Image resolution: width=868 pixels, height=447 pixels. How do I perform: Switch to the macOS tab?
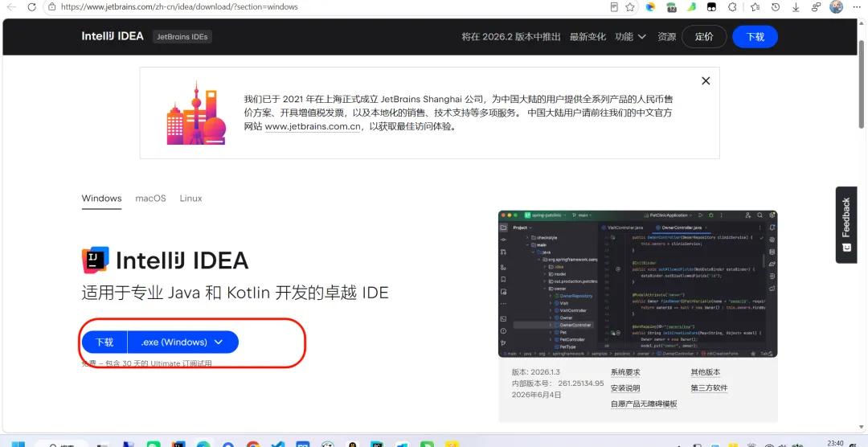coord(150,199)
